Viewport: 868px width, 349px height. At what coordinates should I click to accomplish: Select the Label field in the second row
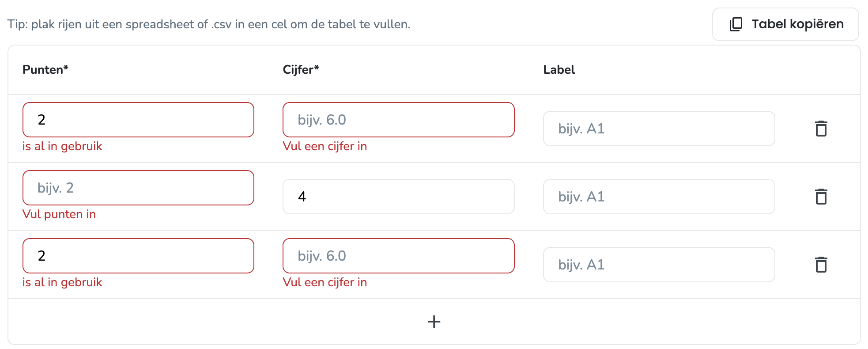659,197
